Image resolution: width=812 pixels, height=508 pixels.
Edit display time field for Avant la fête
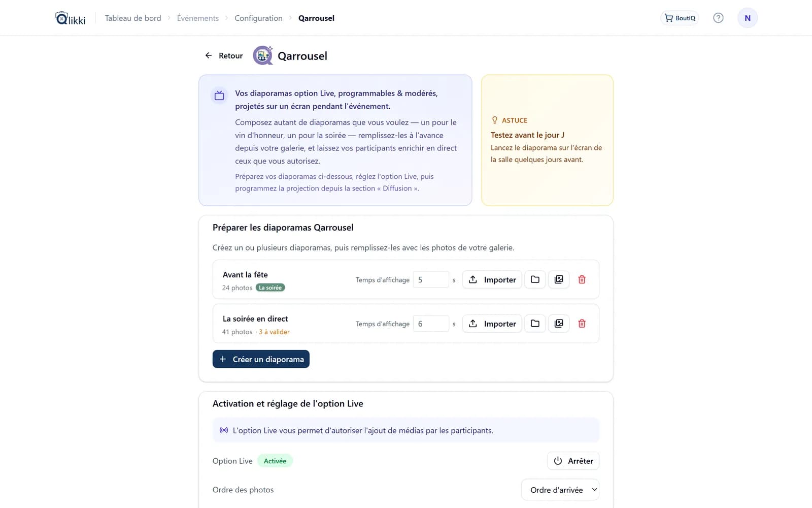(x=431, y=279)
